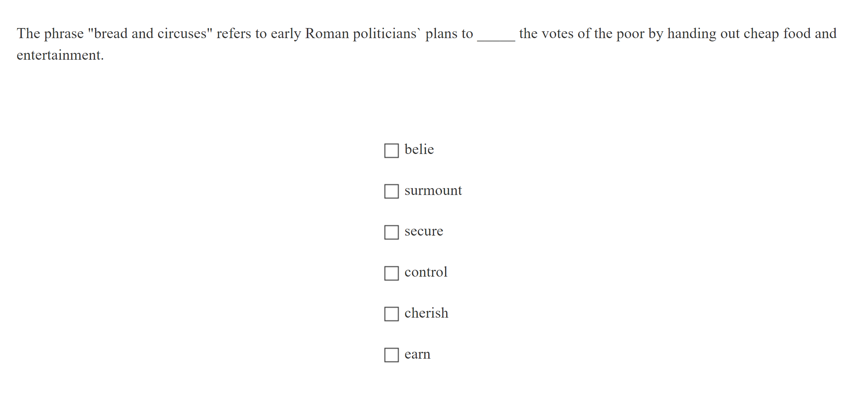Toggle the 'earn' checkbox
The height and width of the screenshot is (400, 868).
coord(391,355)
